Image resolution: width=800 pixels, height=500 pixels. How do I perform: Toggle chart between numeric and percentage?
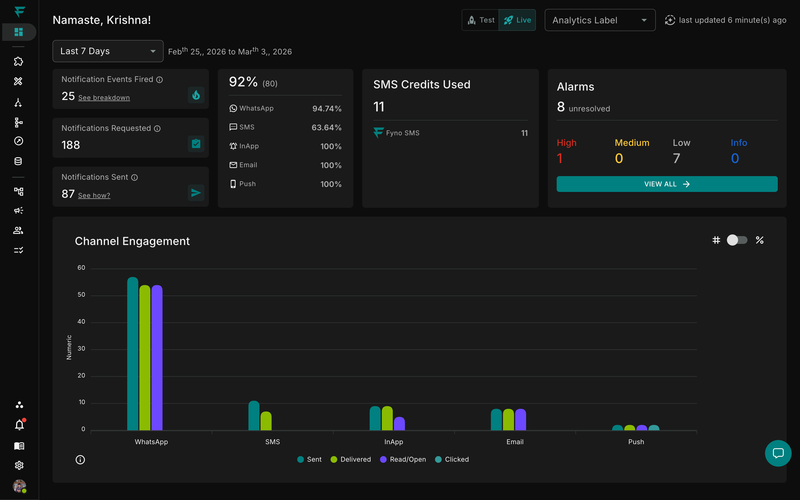click(736, 240)
